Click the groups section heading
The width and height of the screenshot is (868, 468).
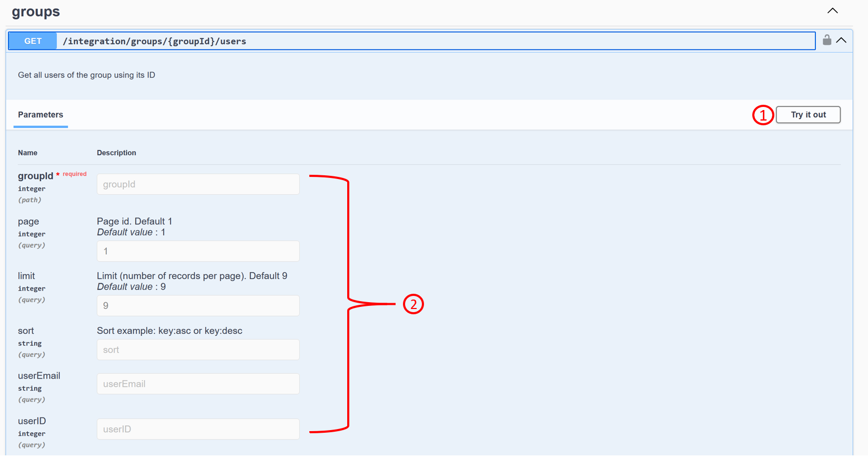(x=36, y=12)
